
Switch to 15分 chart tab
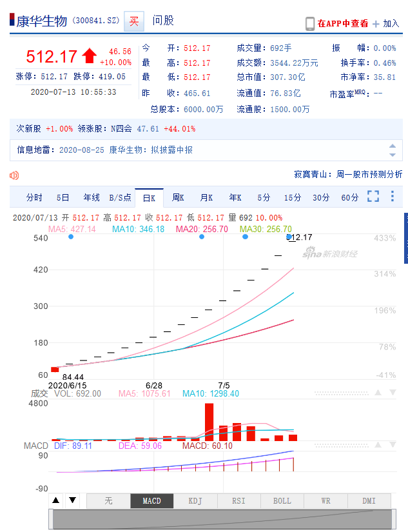point(293,197)
